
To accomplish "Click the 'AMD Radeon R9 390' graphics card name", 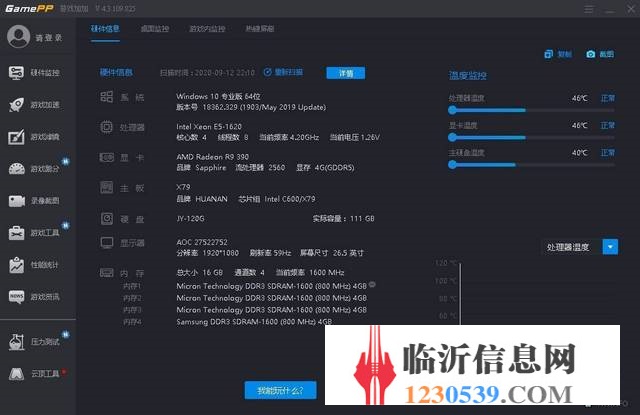I will click(212, 157).
